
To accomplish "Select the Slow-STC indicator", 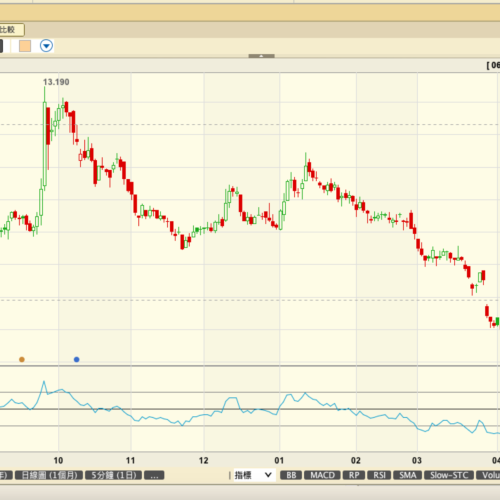I will pyautogui.click(x=449, y=475).
